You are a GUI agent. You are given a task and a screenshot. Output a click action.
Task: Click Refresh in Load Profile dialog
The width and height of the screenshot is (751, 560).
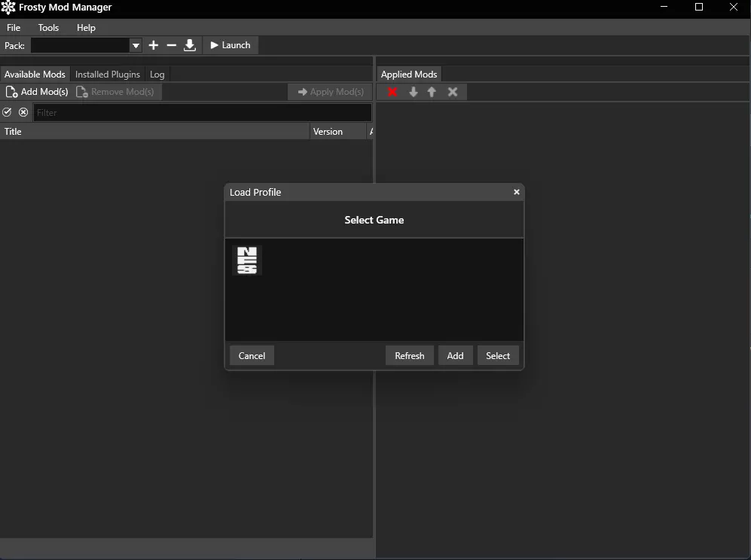tap(410, 355)
